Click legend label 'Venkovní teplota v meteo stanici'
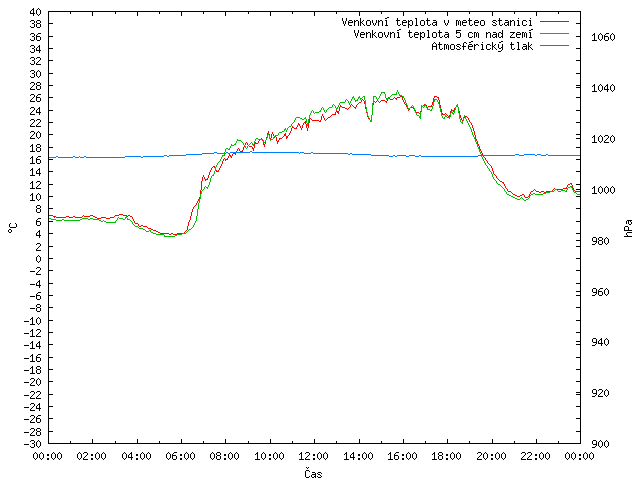The height and width of the screenshot is (480, 640). [x=437, y=22]
